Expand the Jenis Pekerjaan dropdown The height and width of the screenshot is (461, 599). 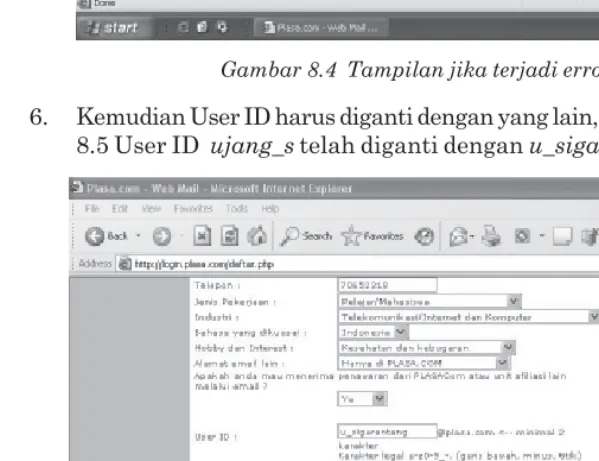point(514,301)
